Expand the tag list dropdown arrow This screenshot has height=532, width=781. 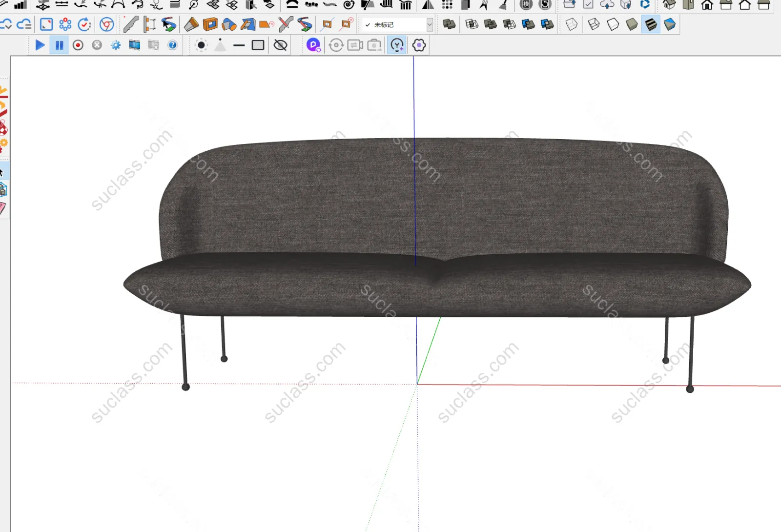tap(430, 24)
